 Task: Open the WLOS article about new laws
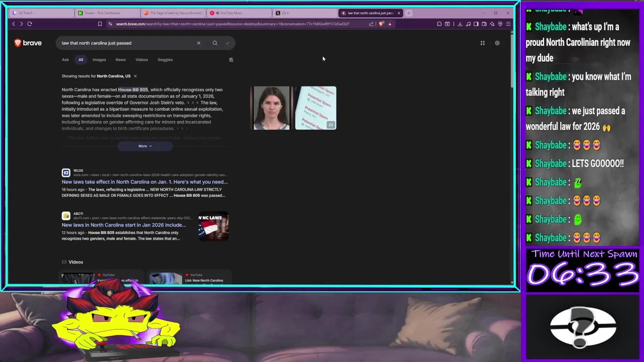tap(144, 182)
